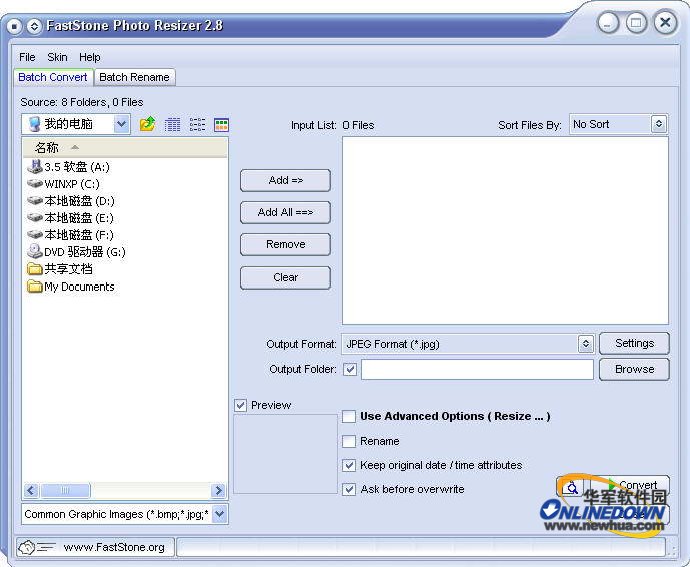This screenshot has width=690, height=567.
Task: Click the Add => button
Action: point(285,180)
